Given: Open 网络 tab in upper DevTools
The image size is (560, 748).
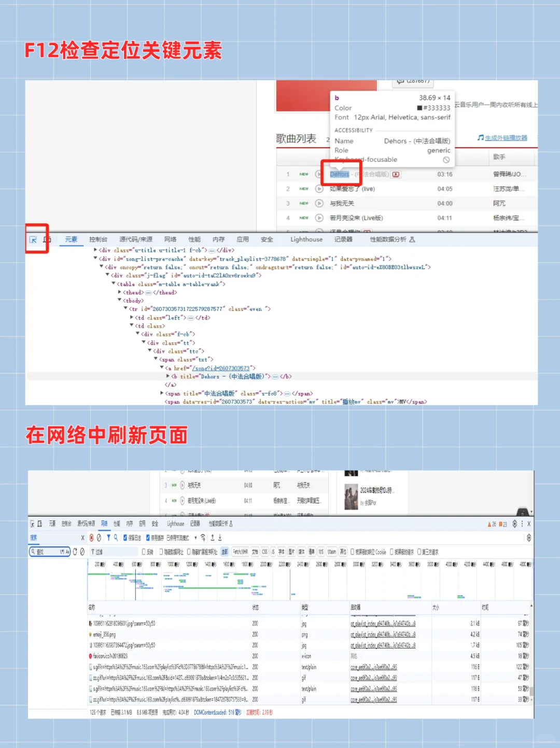Looking at the screenshot, I should (x=170, y=239).
